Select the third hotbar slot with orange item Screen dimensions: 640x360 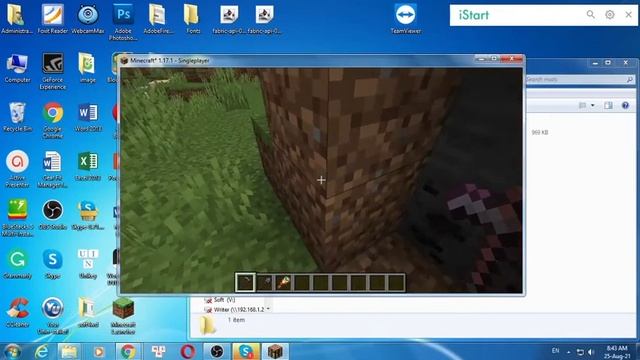click(283, 282)
